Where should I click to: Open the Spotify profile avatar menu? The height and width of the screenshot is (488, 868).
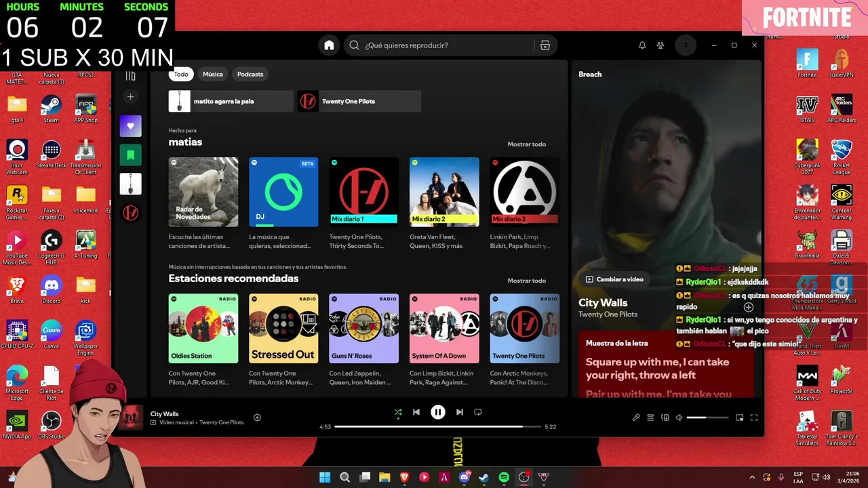(x=686, y=45)
